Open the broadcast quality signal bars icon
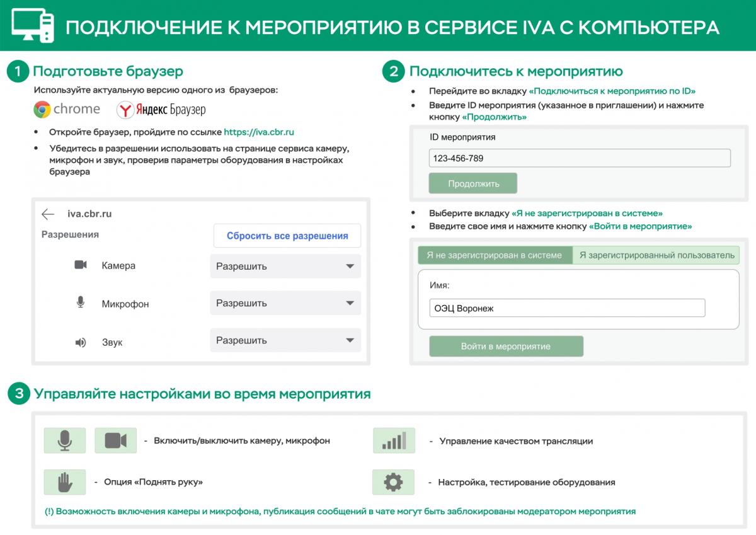The image size is (756, 535). click(x=394, y=440)
